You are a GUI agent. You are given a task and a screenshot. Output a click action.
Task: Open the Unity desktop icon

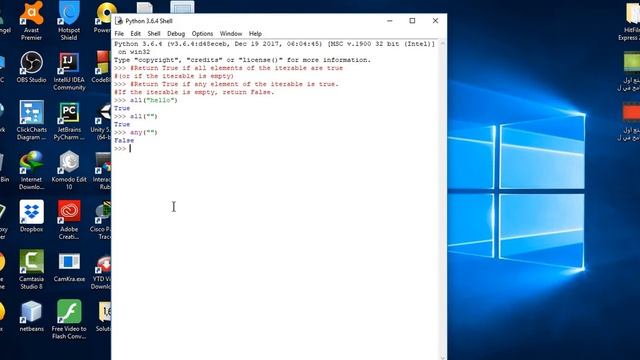(102, 121)
